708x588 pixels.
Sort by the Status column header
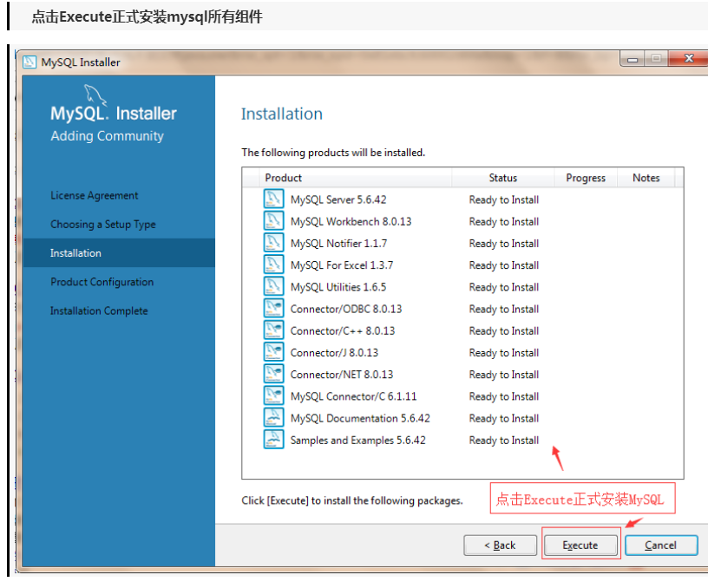point(503,178)
